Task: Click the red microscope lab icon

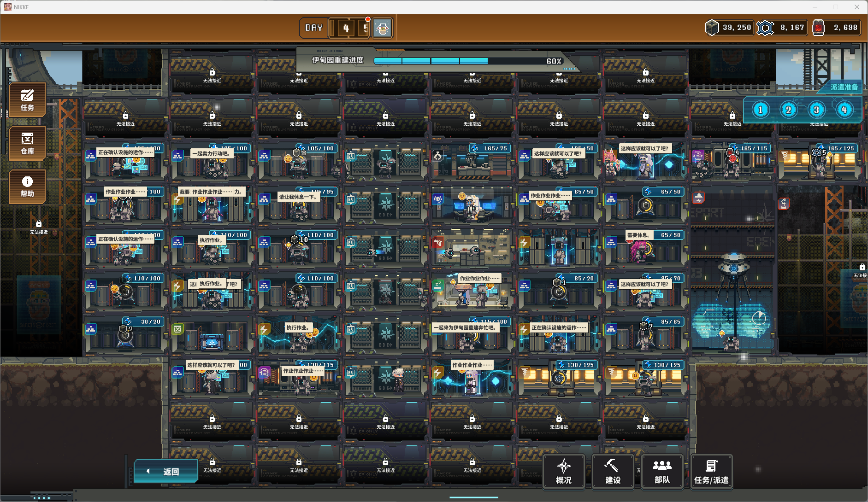Action: (784, 203)
